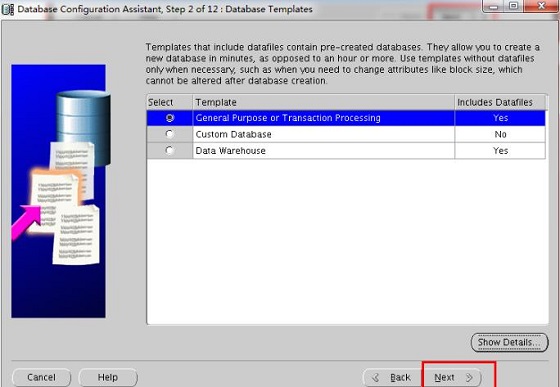Viewport: 560px width, 387px height.
Task: Click the pink arrow in side graphic
Action: (x=26, y=221)
